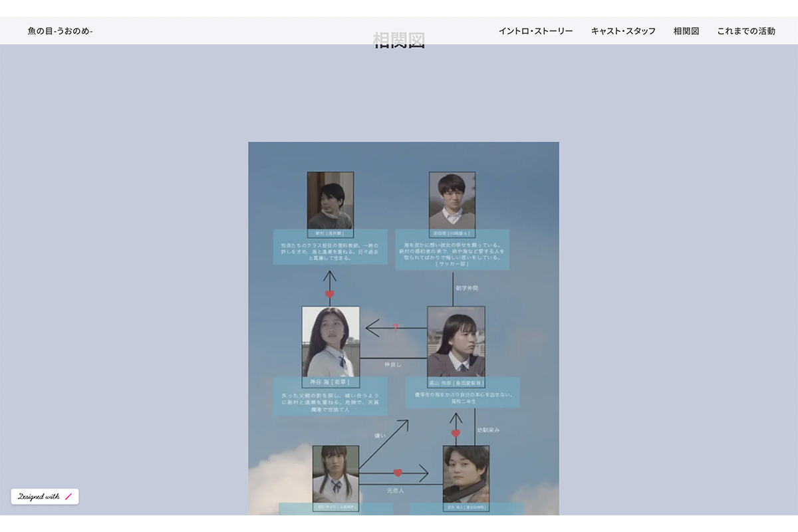Click the heart beside the 幼馴染み label
The image size is (798, 532).
pyautogui.click(x=456, y=434)
